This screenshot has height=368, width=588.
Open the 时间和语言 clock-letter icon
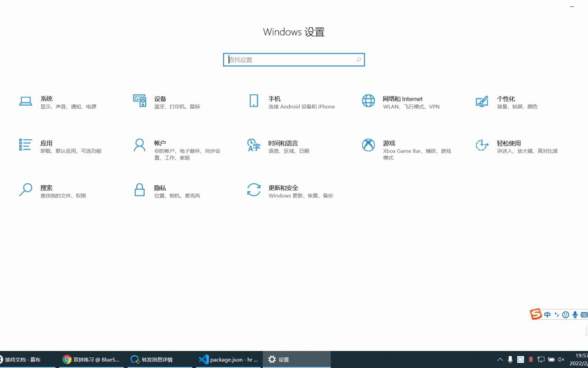click(254, 145)
